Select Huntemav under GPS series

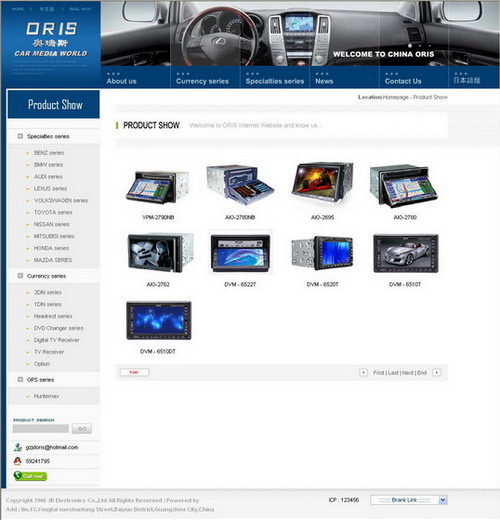click(46, 396)
